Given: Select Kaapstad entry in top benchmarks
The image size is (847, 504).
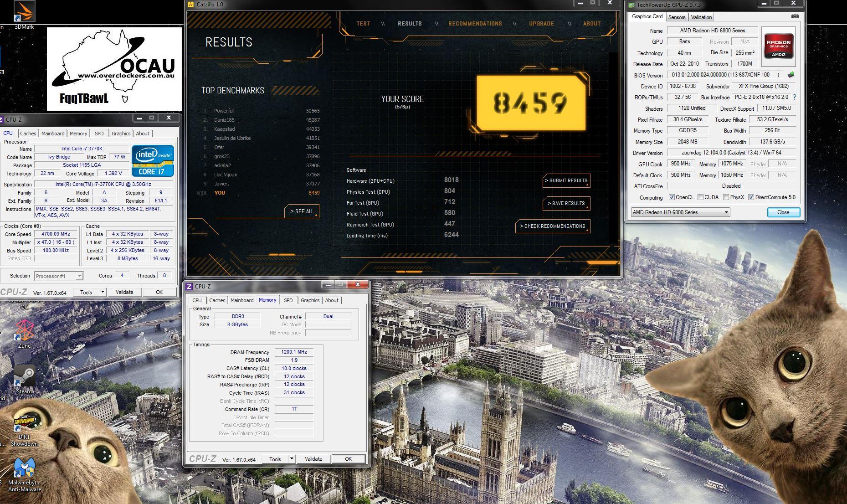Looking at the screenshot, I should point(261,129).
